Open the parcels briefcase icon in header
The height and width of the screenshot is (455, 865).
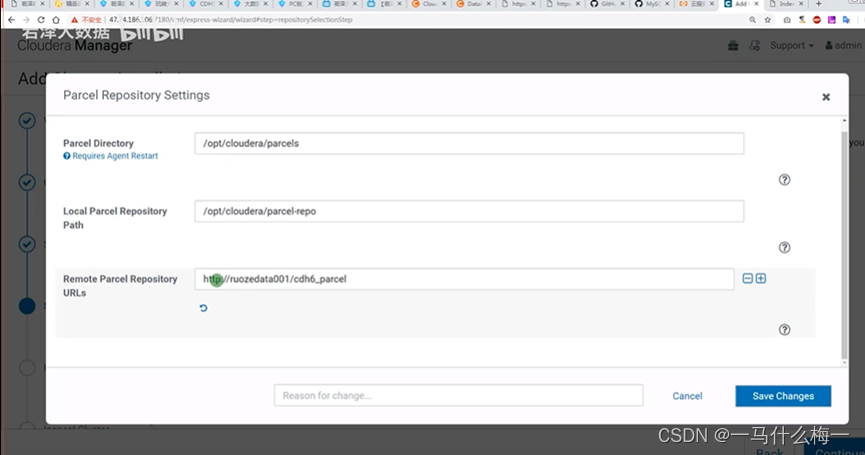point(733,46)
